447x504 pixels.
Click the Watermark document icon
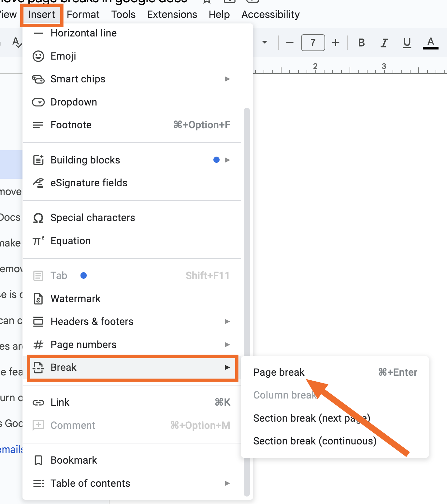[x=38, y=299]
